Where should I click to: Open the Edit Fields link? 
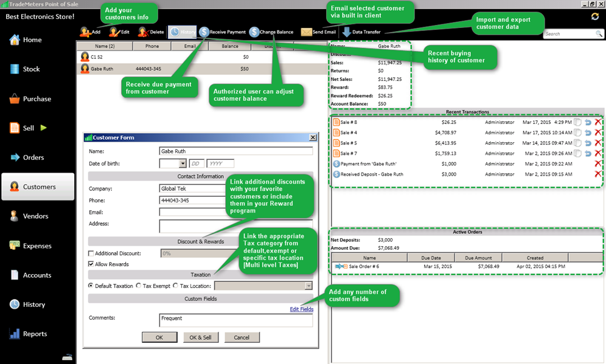point(301,309)
